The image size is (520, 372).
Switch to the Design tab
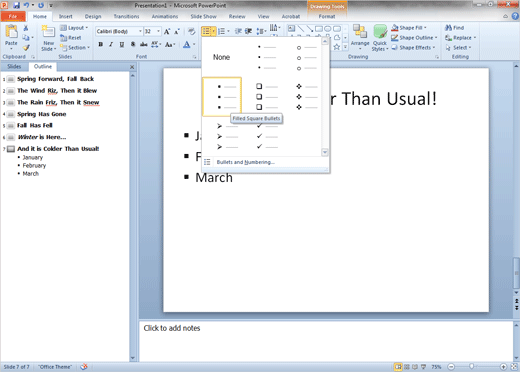93,16
